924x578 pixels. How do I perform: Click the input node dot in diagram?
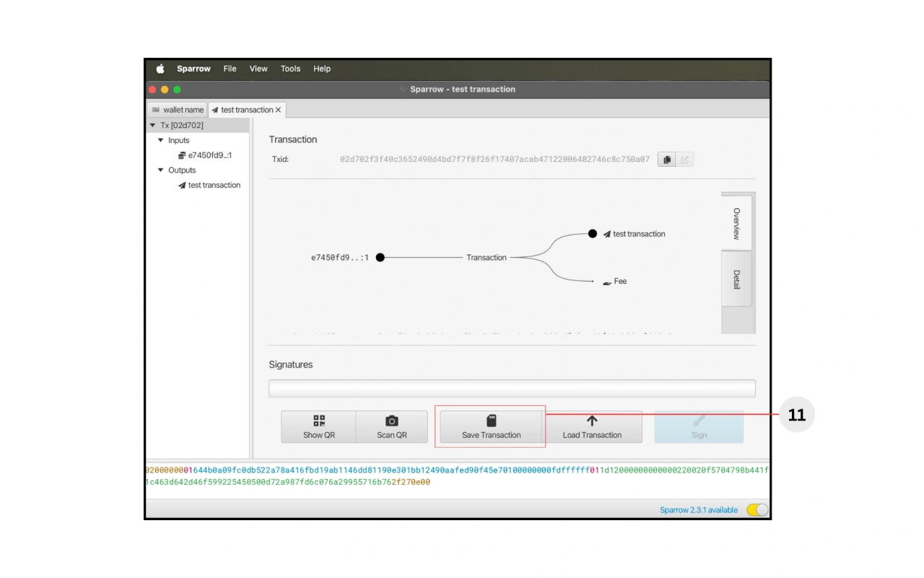(380, 257)
